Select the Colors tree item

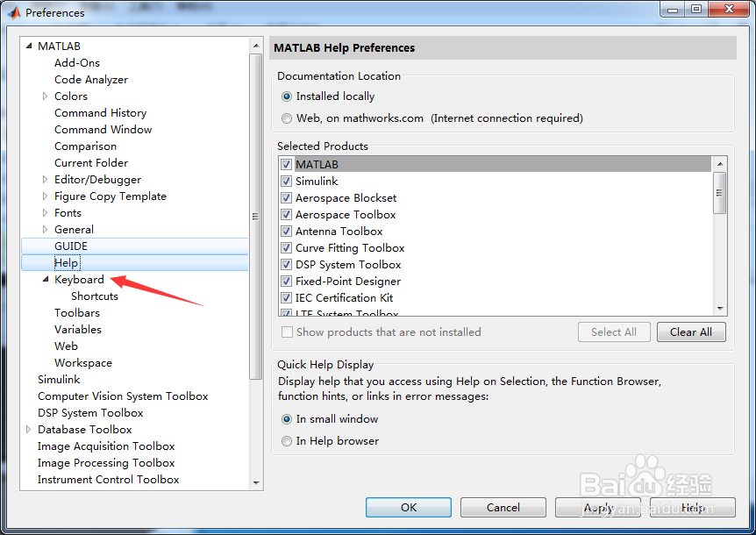(71, 96)
